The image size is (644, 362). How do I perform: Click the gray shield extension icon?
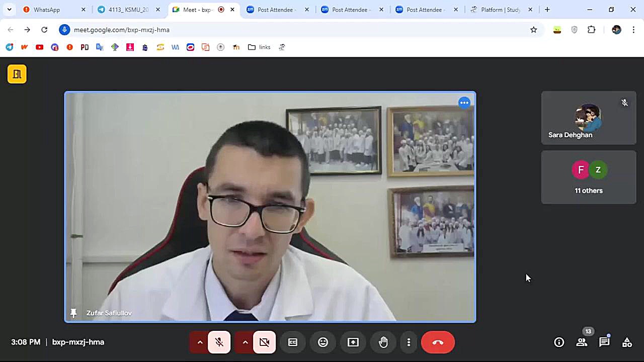(574, 30)
